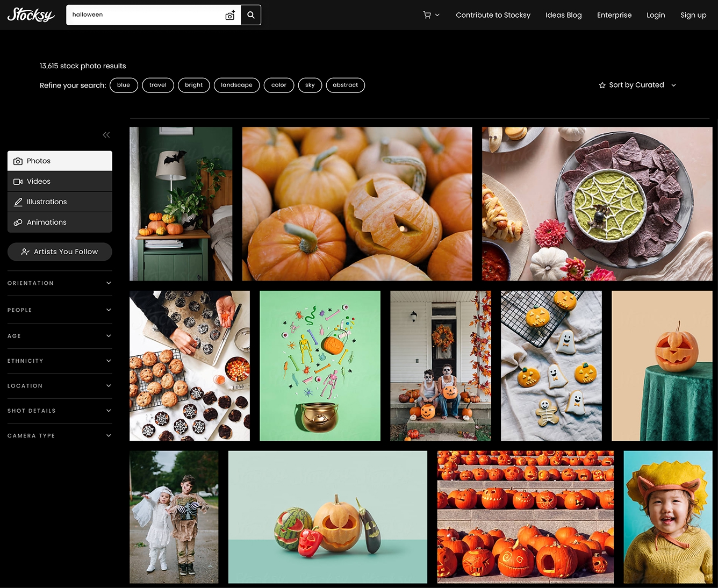
Task: Select the landscape refine tag
Action: (x=236, y=85)
